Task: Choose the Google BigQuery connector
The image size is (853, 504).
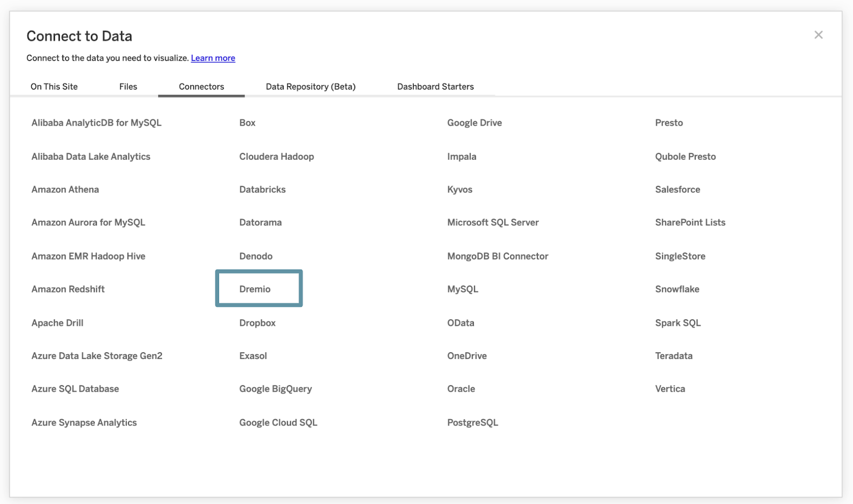Action: pos(275,388)
